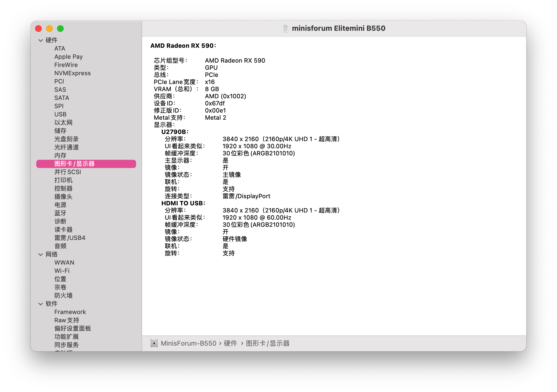This screenshot has height=392, width=557.
Task: Select Framework under software
Action: (70, 312)
